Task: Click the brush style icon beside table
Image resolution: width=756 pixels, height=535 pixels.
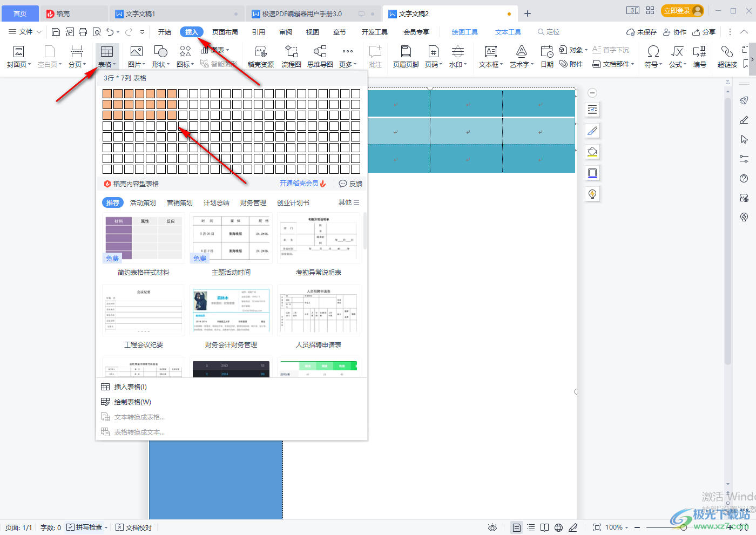Action: (x=592, y=131)
